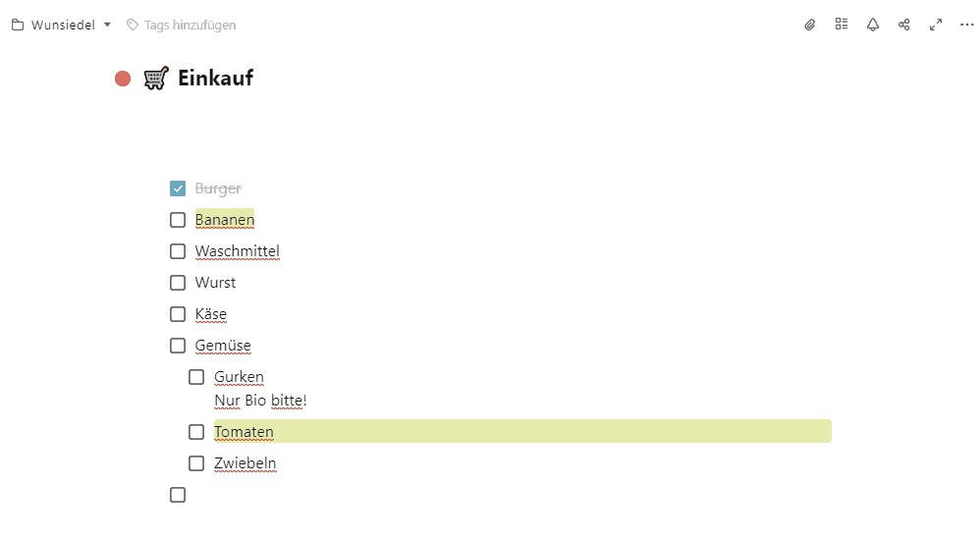Mark the Tomaten item as done
Image resolution: width=980 pixels, height=539 pixels.
pos(196,432)
